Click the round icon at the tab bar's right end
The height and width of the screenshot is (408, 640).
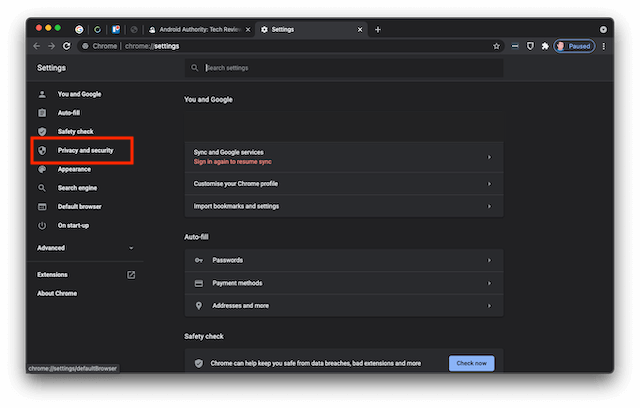[x=603, y=29]
